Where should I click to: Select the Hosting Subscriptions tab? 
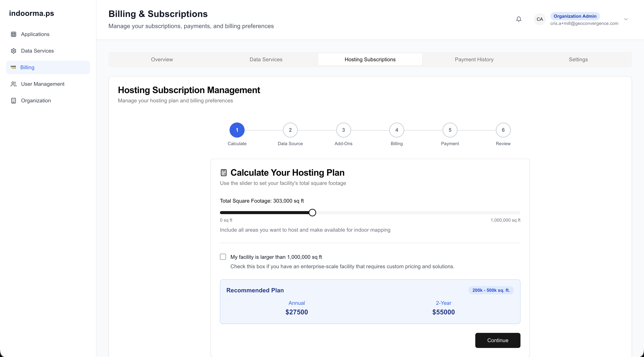click(370, 60)
